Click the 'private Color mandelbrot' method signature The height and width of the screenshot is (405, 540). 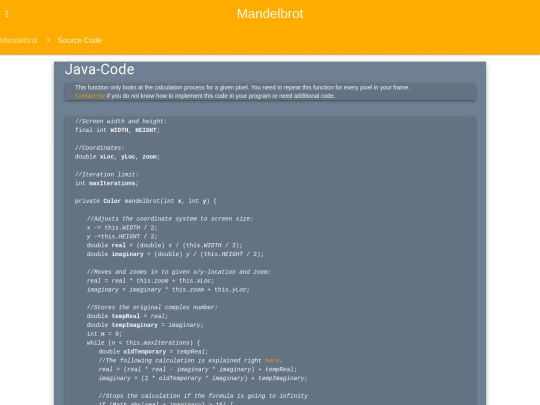146,201
